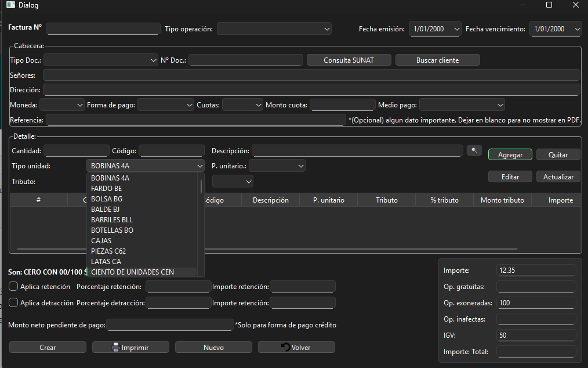Focus the Porcentaje retención field
This screenshot has height=368, width=588.
click(179, 287)
